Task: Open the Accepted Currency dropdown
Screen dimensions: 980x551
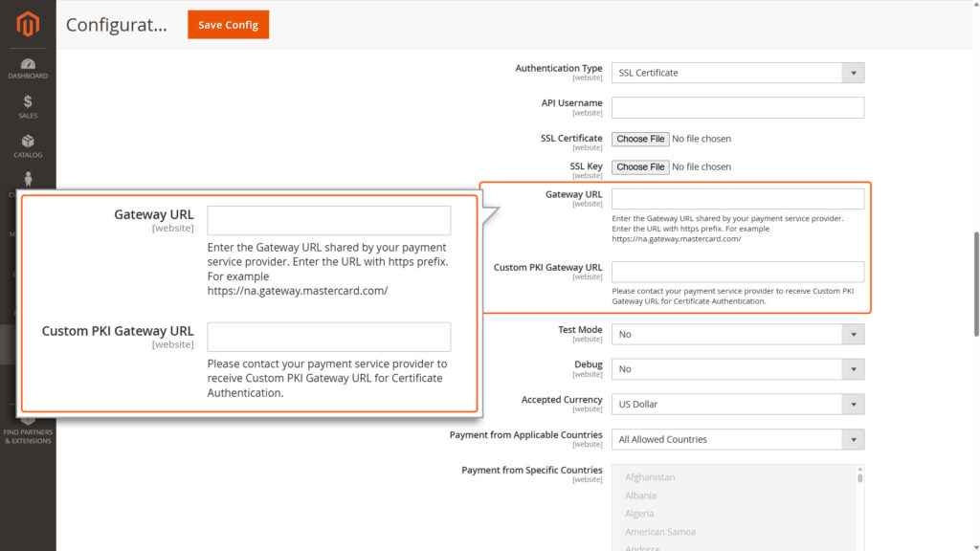Action: (737, 404)
